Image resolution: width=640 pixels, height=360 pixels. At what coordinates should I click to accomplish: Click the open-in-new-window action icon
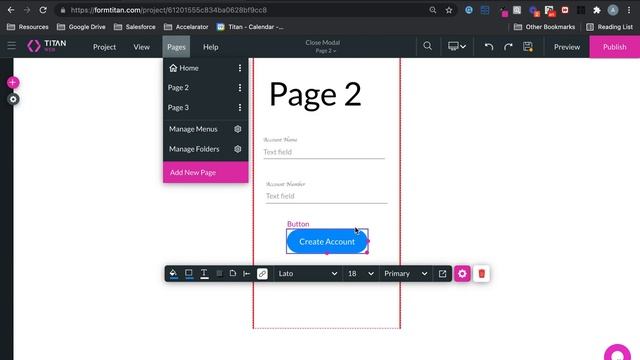[x=442, y=273]
